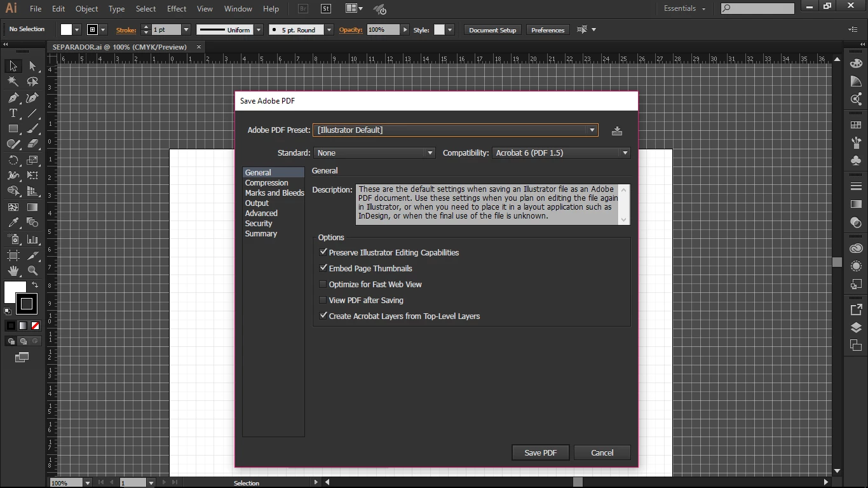The width and height of the screenshot is (868, 488).
Task: Select the Eraser tool
Action: pyautogui.click(x=32, y=144)
